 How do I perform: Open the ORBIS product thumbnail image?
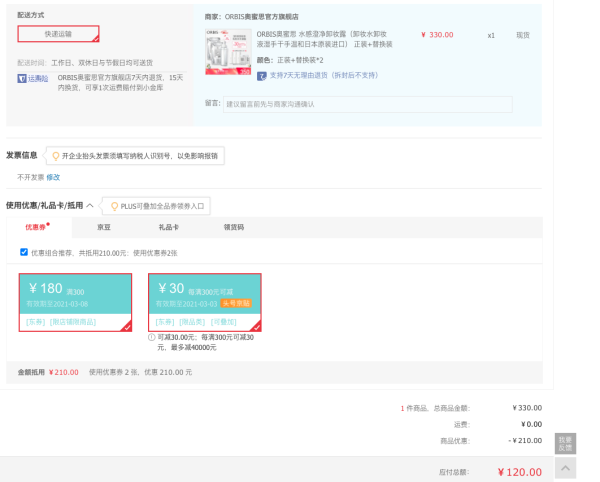[x=228, y=52]
